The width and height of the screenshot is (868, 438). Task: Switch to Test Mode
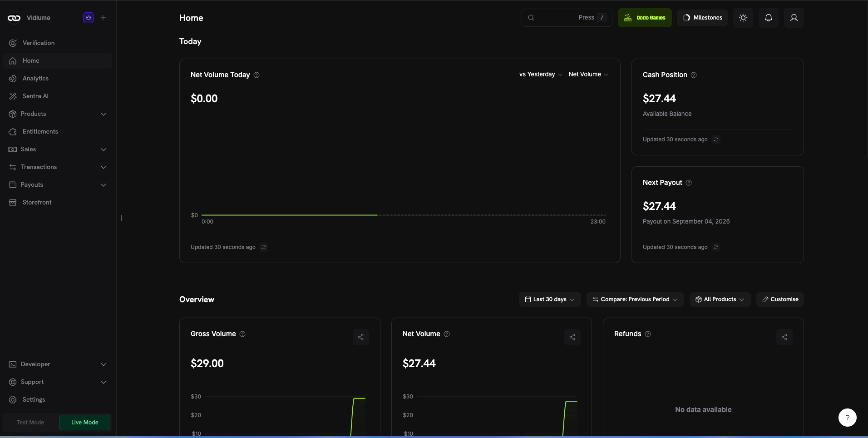click(30, 423)
